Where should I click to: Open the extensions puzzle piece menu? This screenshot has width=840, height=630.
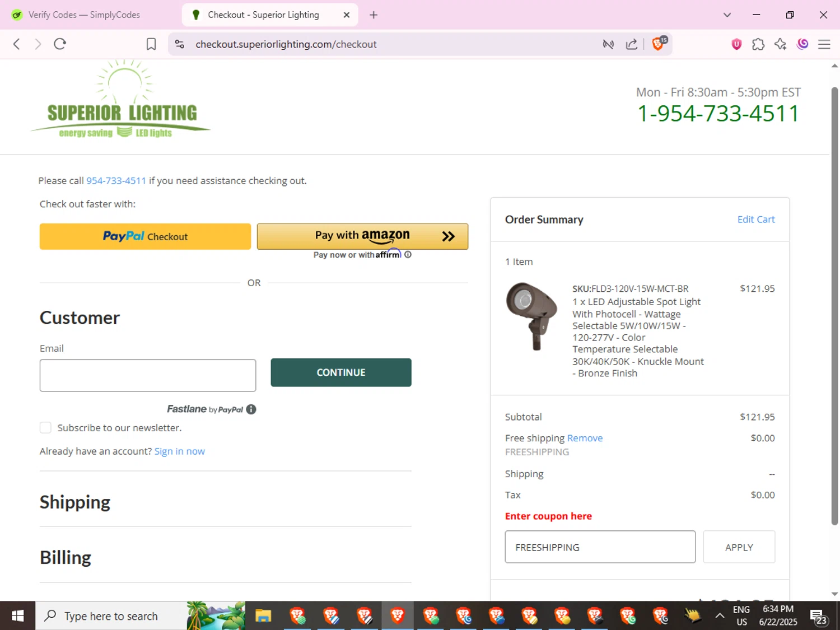758,44
